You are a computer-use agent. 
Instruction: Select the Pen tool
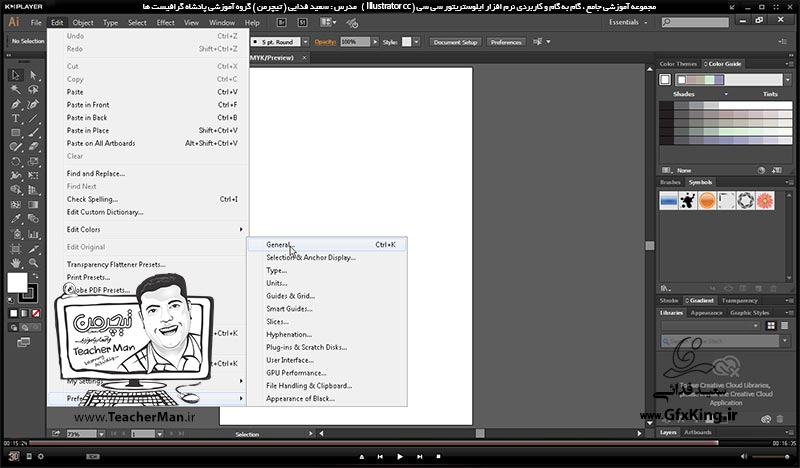(x=15, y=104)
